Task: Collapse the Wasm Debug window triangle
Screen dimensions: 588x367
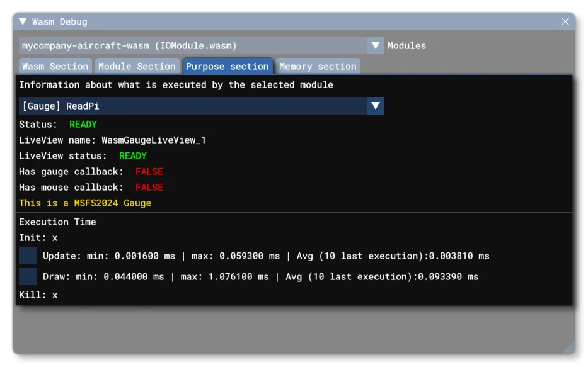Action: coord(23,21)
